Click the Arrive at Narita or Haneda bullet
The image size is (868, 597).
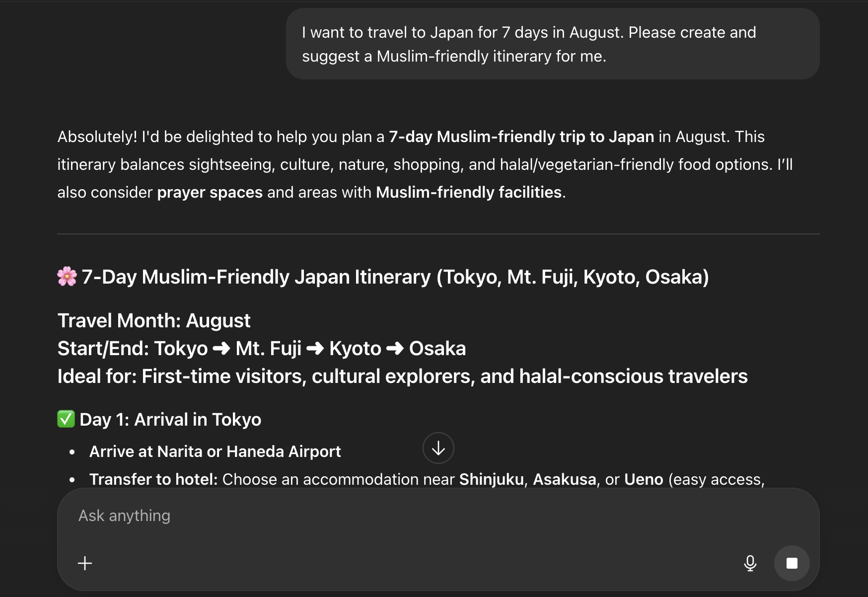click(x=215, y=451)
